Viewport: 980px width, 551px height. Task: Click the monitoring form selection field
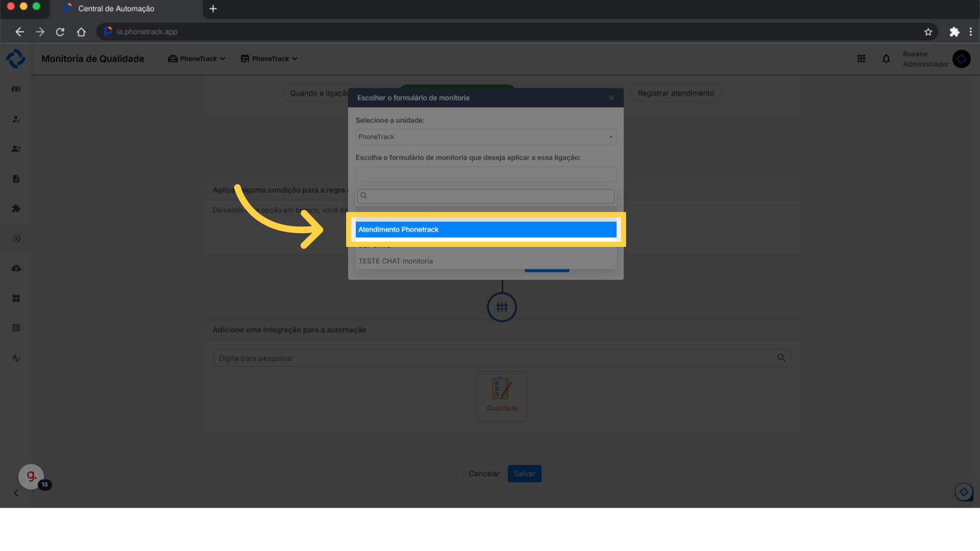[x=486, y=174]
